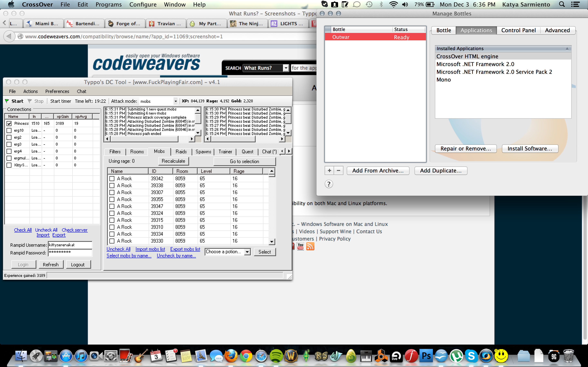Click the YouTube icon on the codeweavers page
The image size is (588, 367).
coord(300,246)
